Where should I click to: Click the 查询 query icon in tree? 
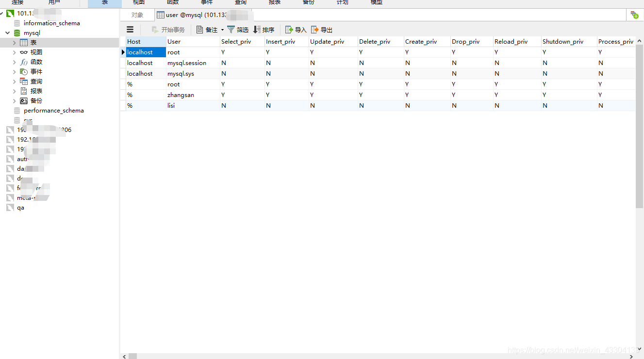24,82
